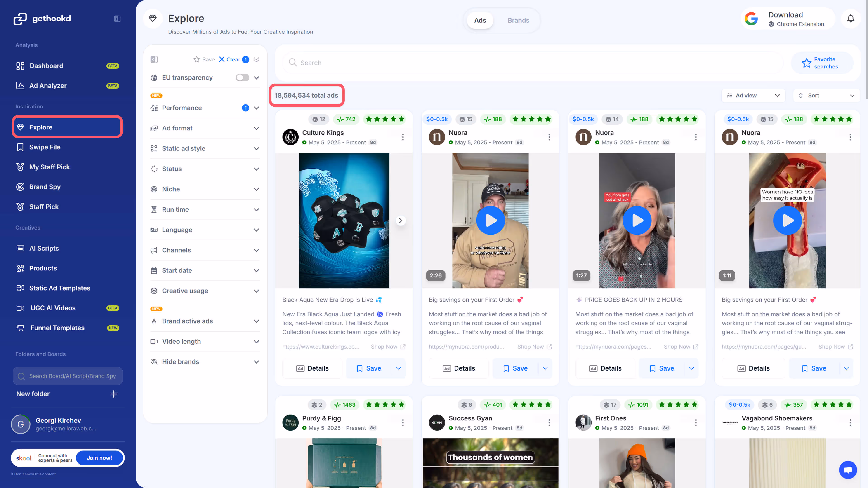Open the culturekings.co Shop Now link

pos(388,347)
